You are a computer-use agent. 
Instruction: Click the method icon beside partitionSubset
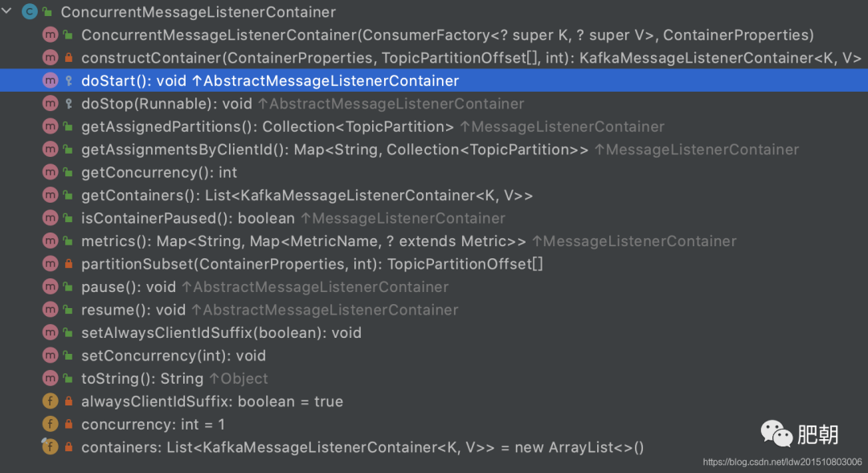pos(50,264)
